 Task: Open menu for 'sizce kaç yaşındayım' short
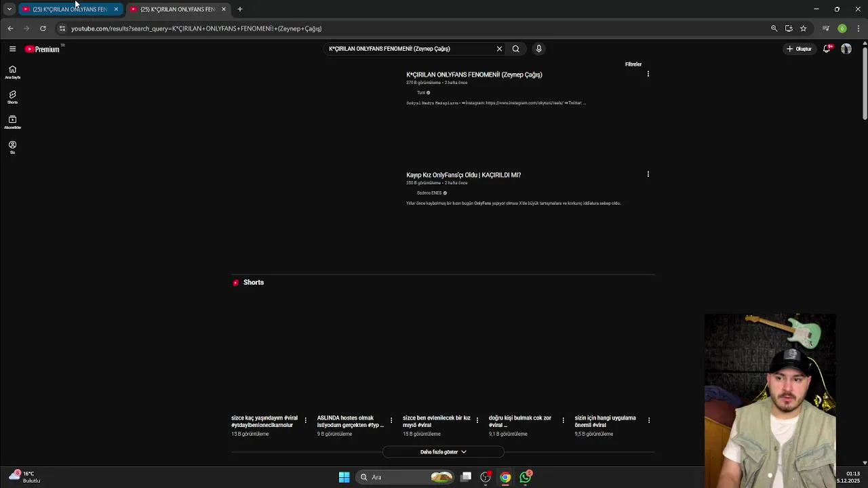(305, 420)
